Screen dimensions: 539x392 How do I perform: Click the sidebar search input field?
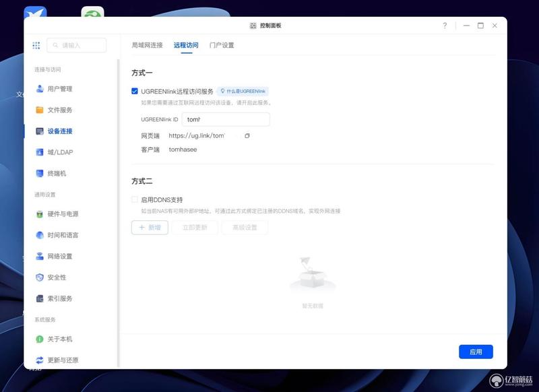click(77, 45)
